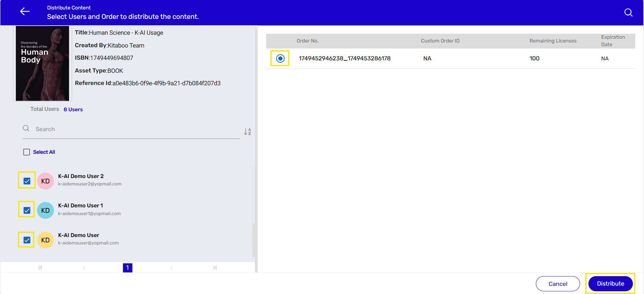
Task: Click the K-AI Demo User 2 name
Action: pyautogui.click(x=81, y=176)
